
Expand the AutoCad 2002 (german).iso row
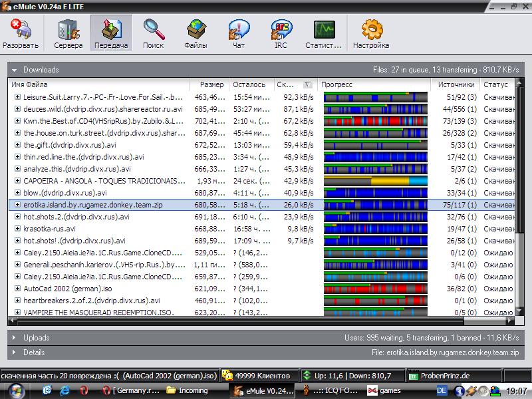click(x=17, y=289)
